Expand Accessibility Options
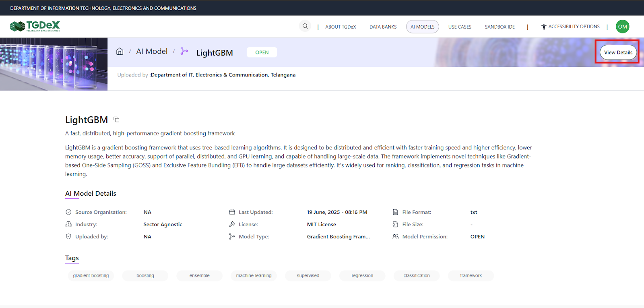 click(x=574, y=27)
